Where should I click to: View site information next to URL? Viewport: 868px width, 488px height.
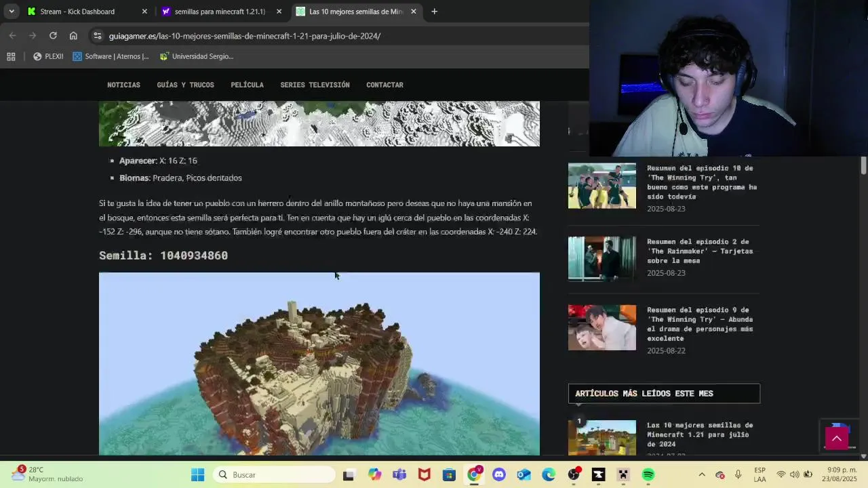tap(98, 36)
